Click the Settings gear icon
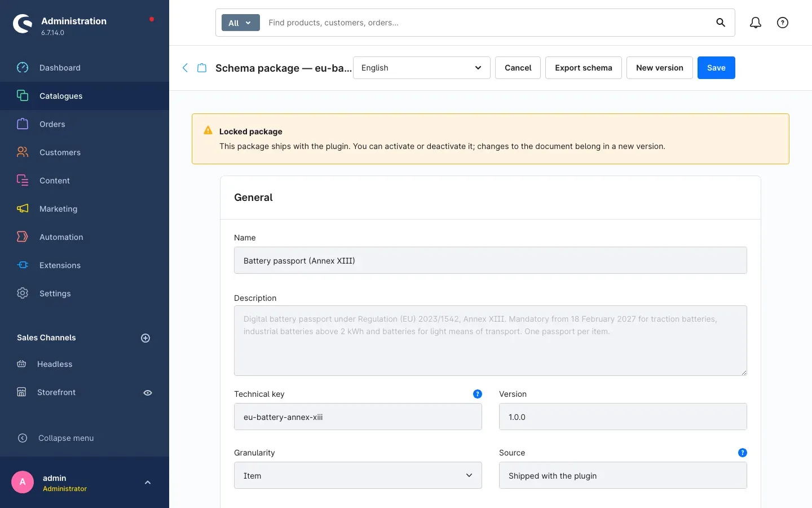Viewport: 812px width, 508px height. [x=23, y=294]
